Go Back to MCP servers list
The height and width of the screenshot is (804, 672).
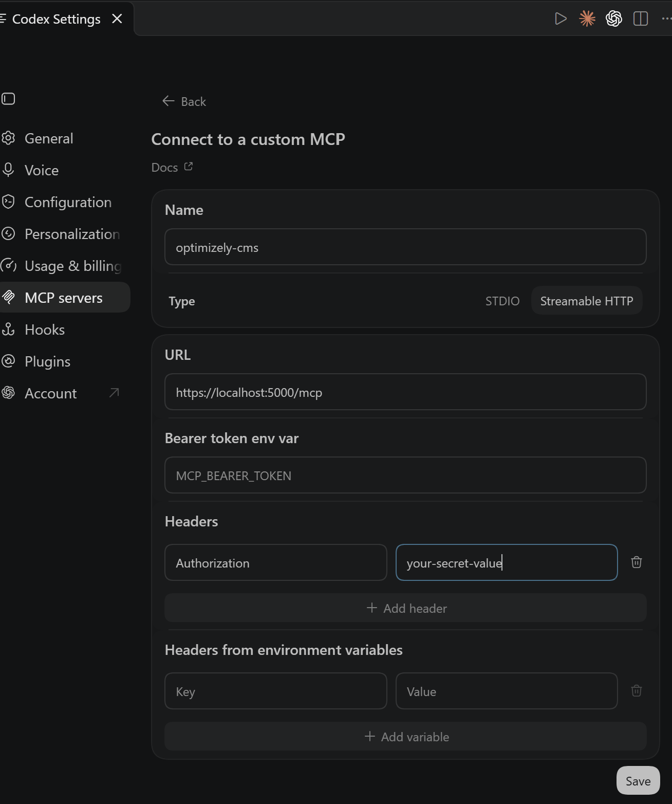pyautogui.click(x=184, y=101)
